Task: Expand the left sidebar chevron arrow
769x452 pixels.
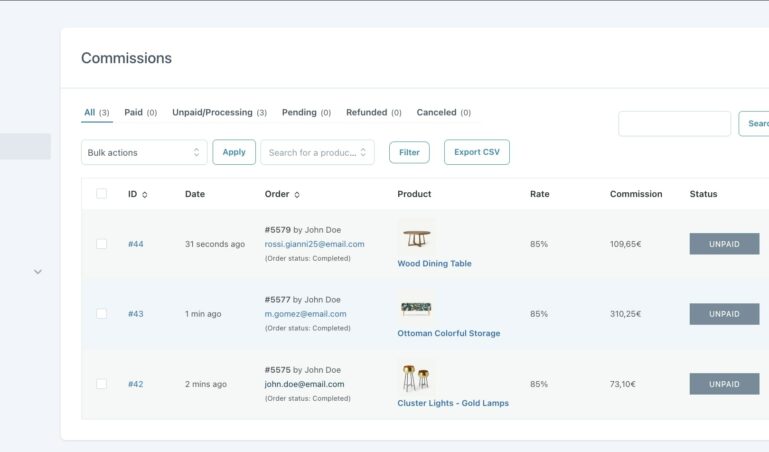Action: (38, 271)
